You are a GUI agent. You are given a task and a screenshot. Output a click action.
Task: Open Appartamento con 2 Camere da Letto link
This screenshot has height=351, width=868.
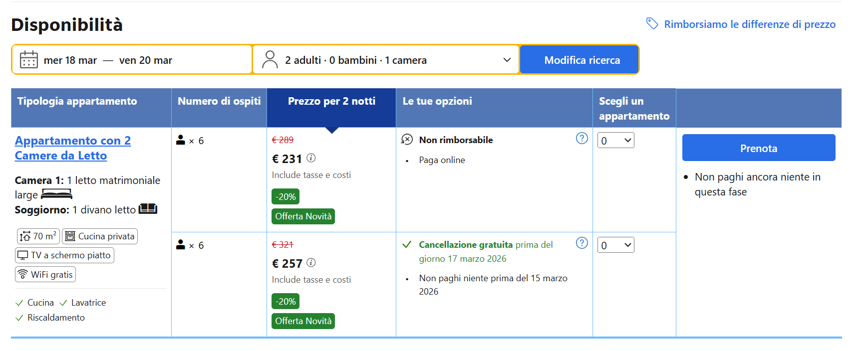[x=73, y=148]
